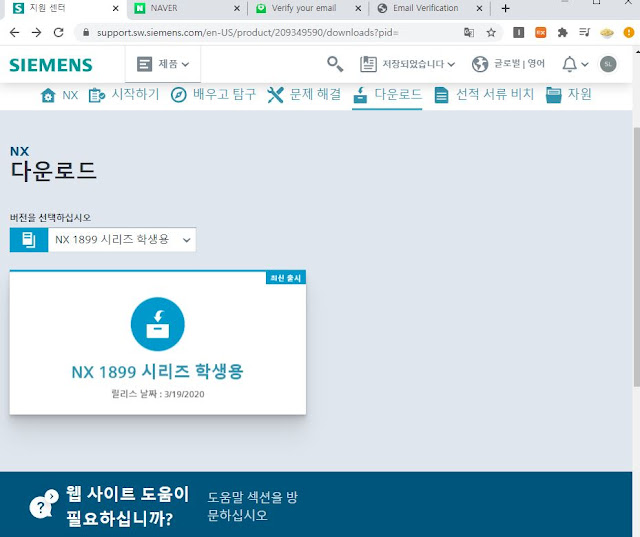
Task: Click the SIEMENS logo
Action: click(x=51, y=65)
